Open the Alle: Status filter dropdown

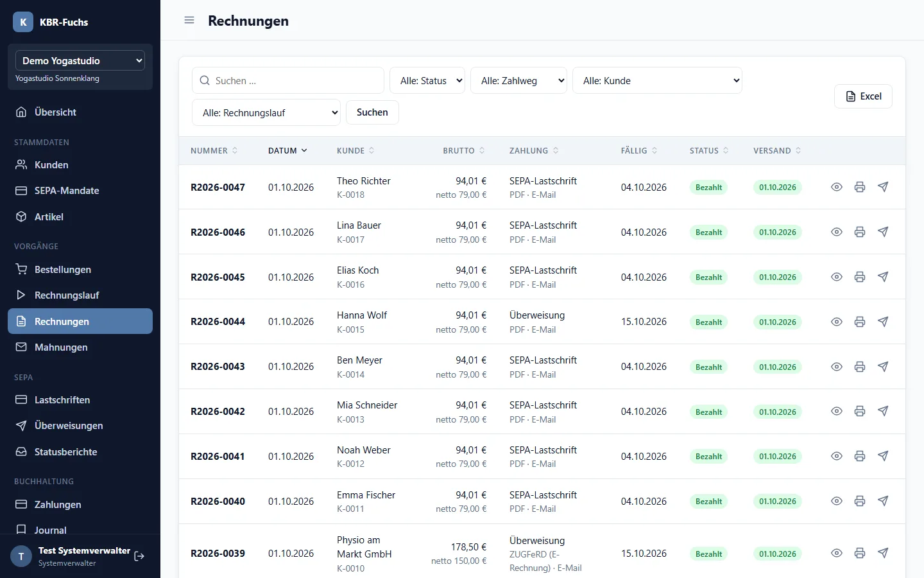pos(427,80)
